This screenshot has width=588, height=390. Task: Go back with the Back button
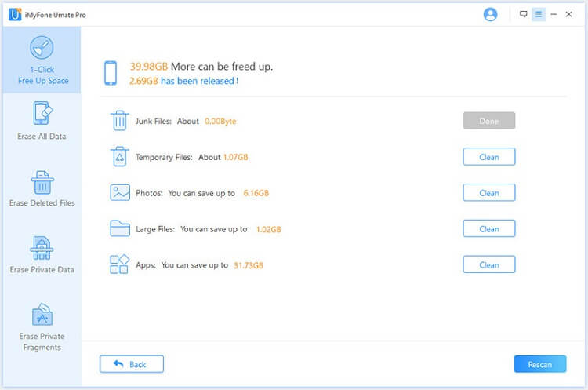pos(132,364)
